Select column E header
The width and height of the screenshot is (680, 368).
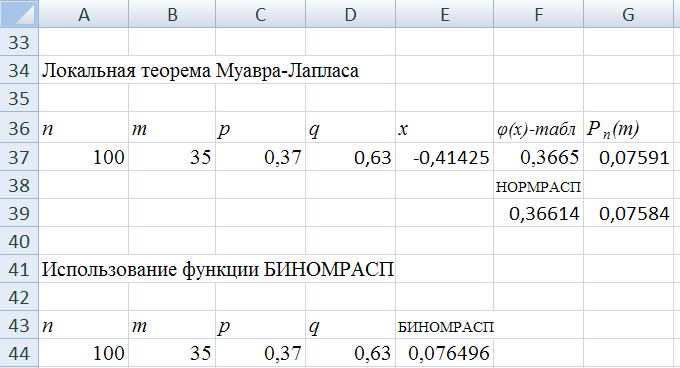pos(445,14)
